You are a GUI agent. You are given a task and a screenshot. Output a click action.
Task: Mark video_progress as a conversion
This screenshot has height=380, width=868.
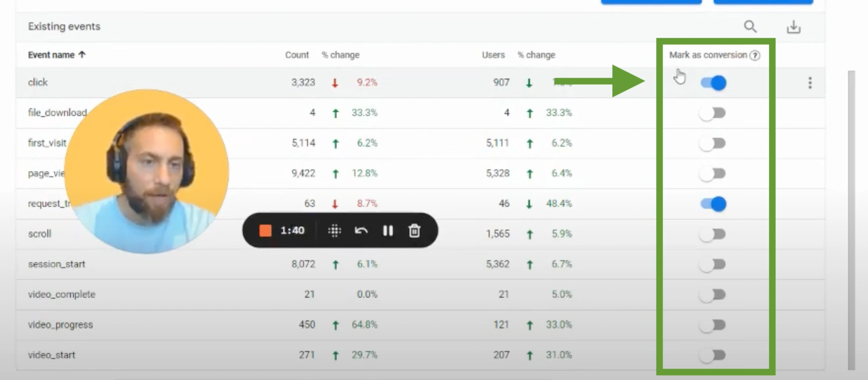coord(712,325)
